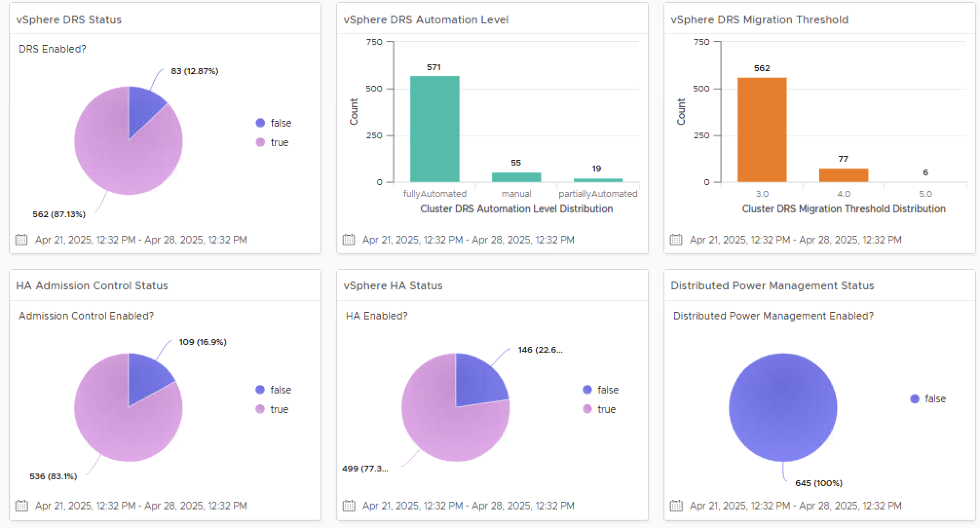
Task: Click the 19 bar value label
Action: pyautogui.click(x=597, y=169)
